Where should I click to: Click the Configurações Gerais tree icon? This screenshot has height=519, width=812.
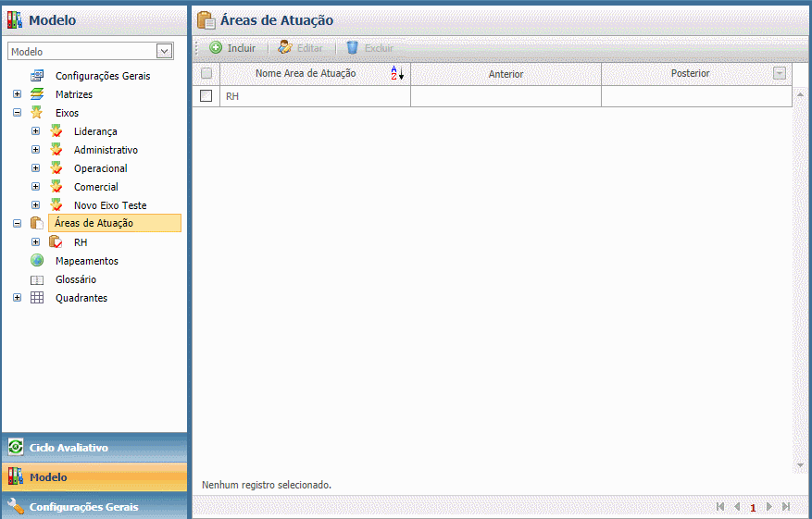37,76
